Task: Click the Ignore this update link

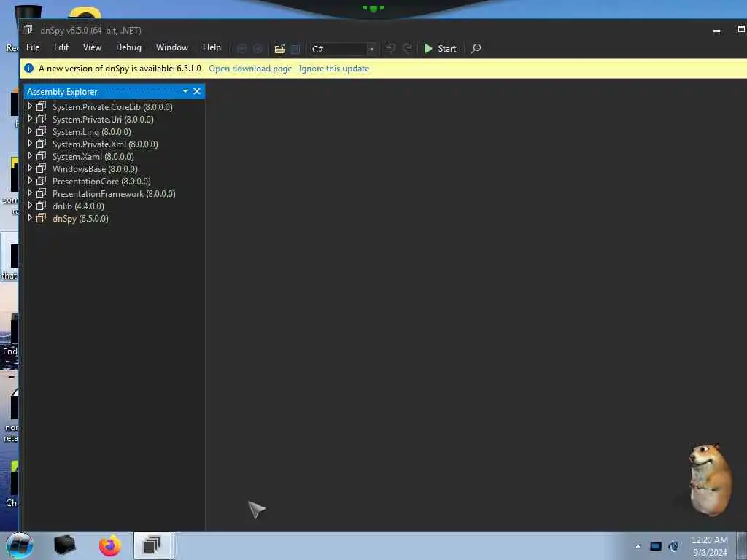Action: tap(334, 69)
